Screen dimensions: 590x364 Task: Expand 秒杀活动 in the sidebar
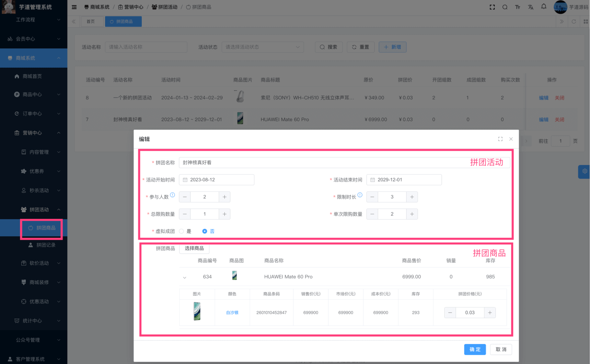(39, 190)
